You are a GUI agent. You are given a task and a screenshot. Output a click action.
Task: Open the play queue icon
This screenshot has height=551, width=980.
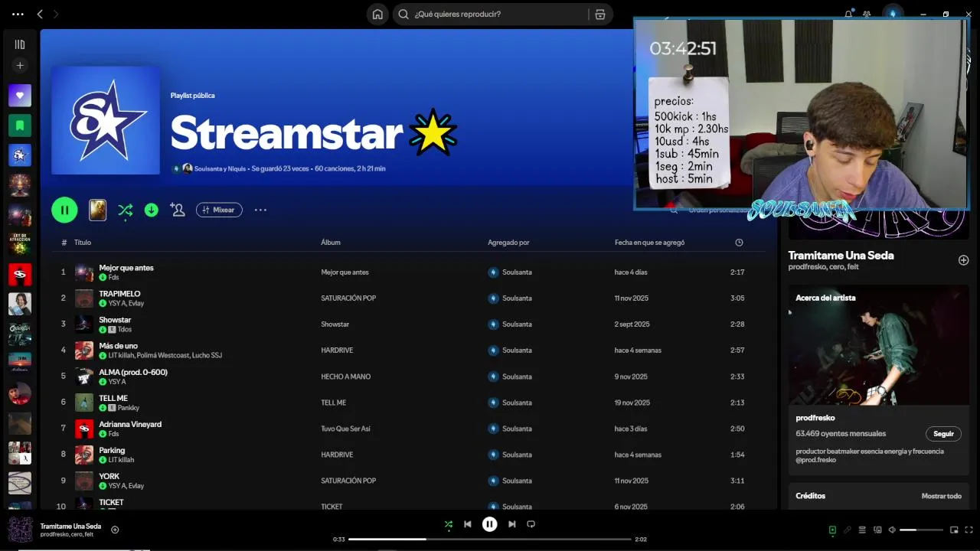click(x=862, y=530)
